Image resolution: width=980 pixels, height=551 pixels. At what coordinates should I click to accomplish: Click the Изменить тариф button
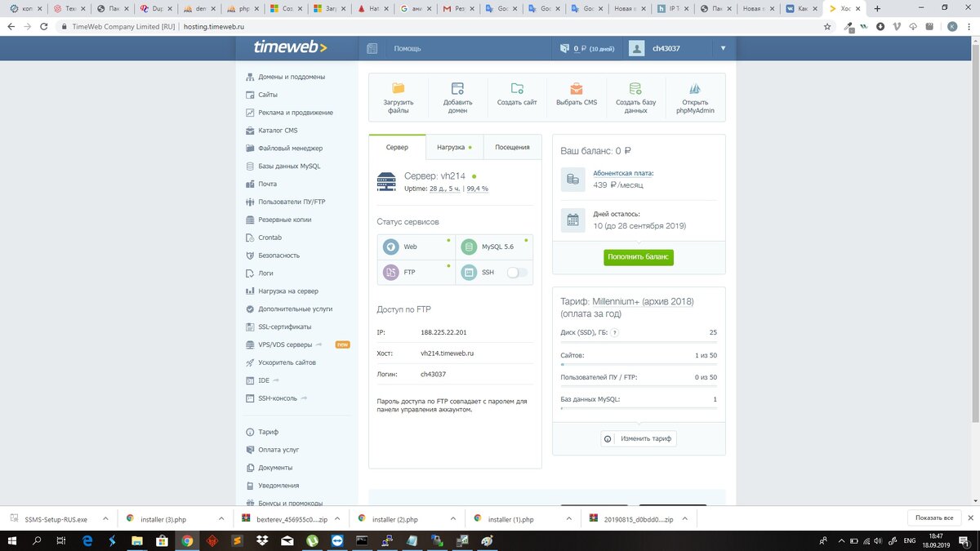(639, 438)
